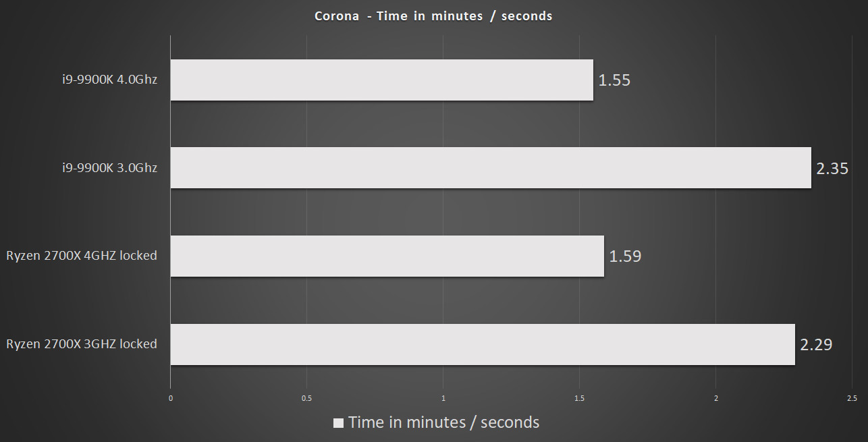Click the 2.35 data label
This screenshot has width=868, height=442.
pyautogui.click(x=832, y=169)
